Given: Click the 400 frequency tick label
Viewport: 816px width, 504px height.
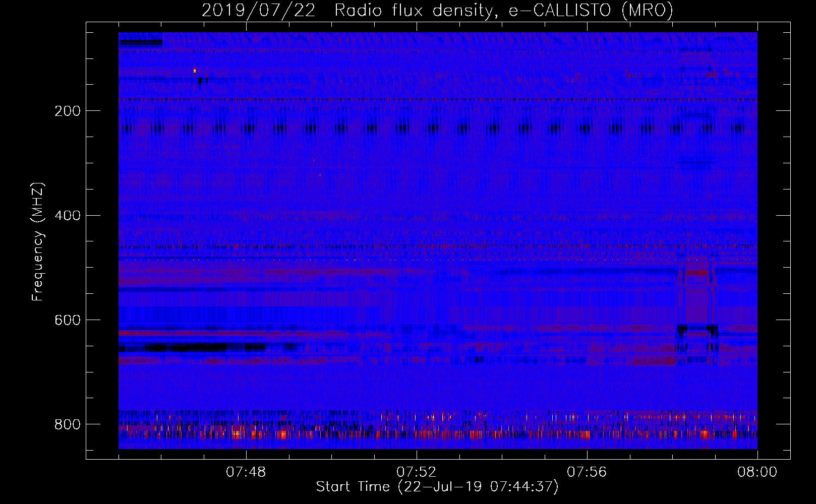Looking at the screenshot, I should [68, 216].
